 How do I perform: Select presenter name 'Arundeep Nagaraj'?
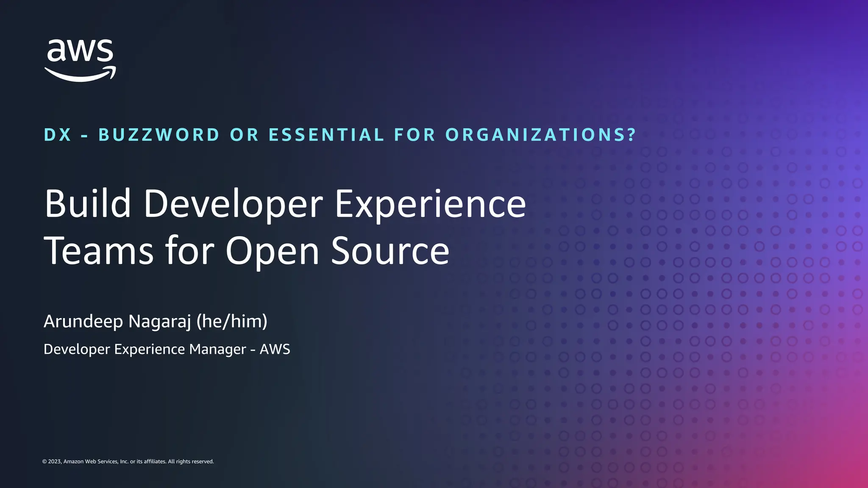tap(117, 322)
